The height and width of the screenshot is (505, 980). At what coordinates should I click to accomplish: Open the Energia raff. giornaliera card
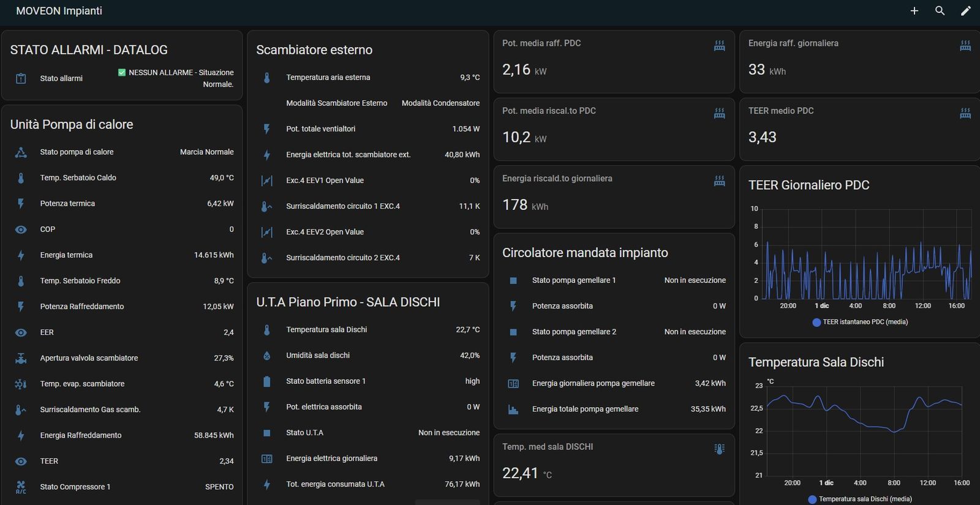pyautogui.click(x=859, y=61)
